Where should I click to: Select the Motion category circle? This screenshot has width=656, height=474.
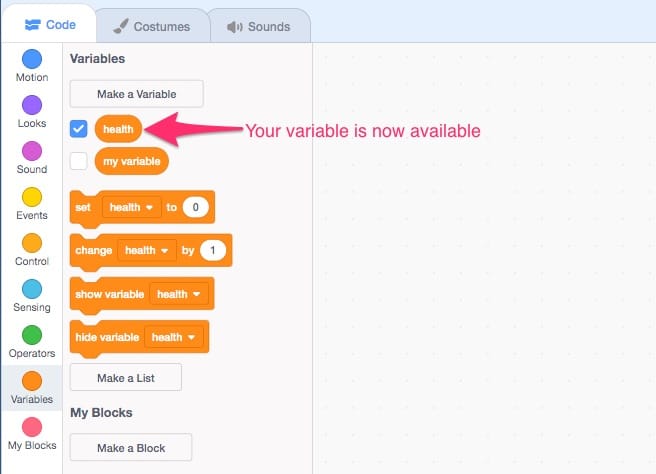coord(32,59)
